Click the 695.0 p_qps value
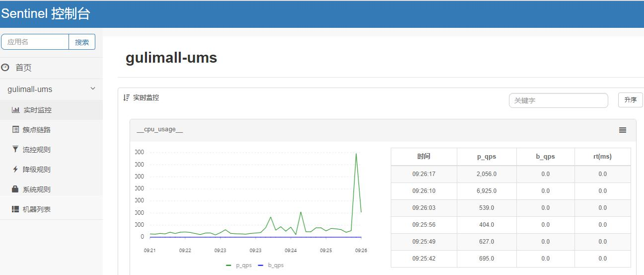This screenshot has width=644, height=275. [487, 259]
